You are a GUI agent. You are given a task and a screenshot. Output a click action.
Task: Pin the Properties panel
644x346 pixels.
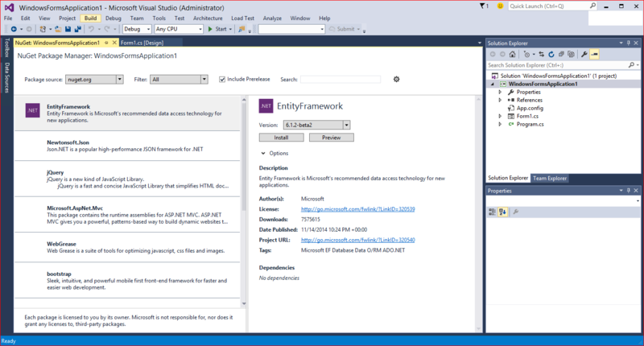click(629, 191)
